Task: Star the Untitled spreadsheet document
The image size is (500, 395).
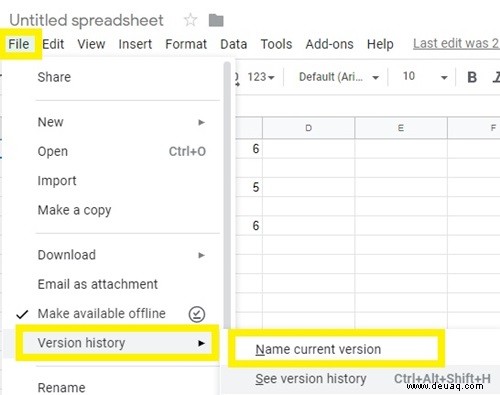Action: pyautogui.click(x=190, y=20)
